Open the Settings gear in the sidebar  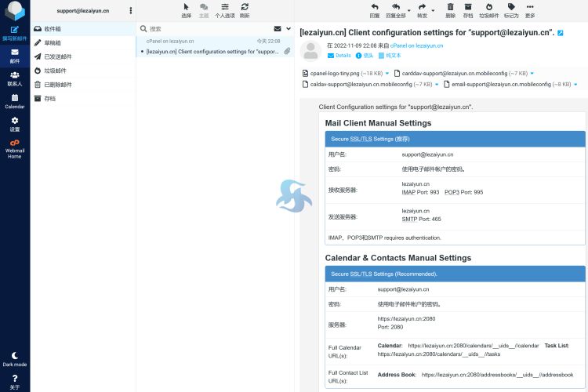15,123
